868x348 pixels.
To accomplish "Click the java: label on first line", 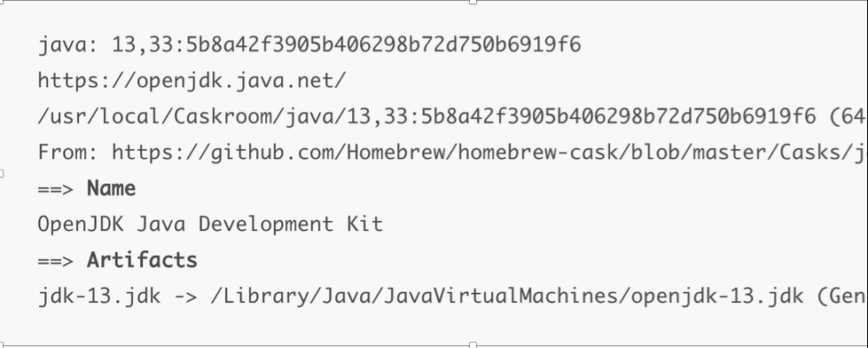I will [x=68, y=45].
